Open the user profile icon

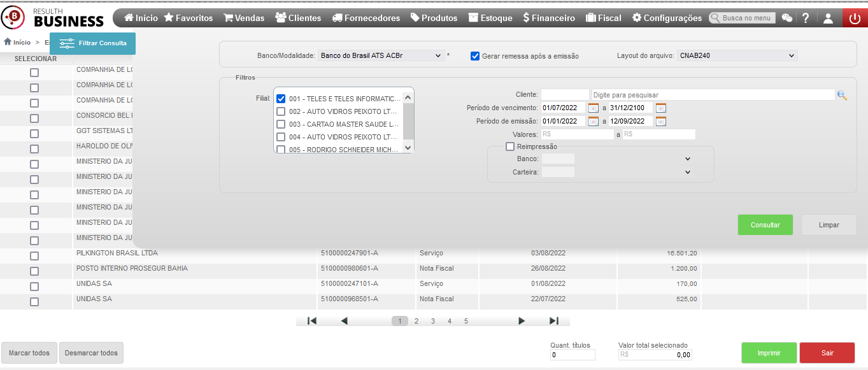828,18
